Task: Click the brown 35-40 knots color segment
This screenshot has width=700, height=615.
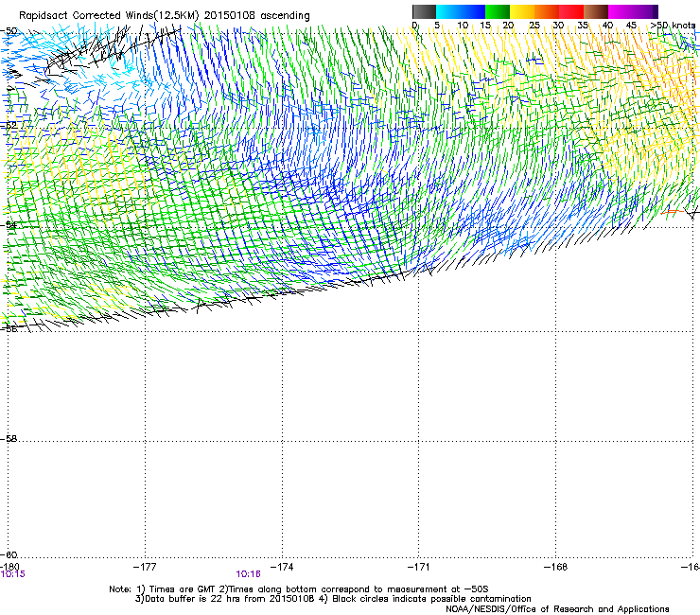Action: pos(596,11)
